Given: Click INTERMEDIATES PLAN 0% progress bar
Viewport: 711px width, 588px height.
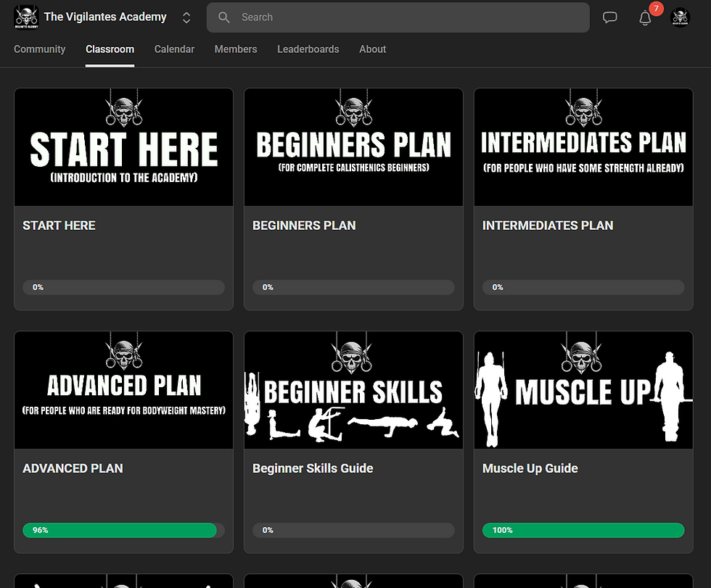Looking at the screenshot, I should (x=583, y=287).
